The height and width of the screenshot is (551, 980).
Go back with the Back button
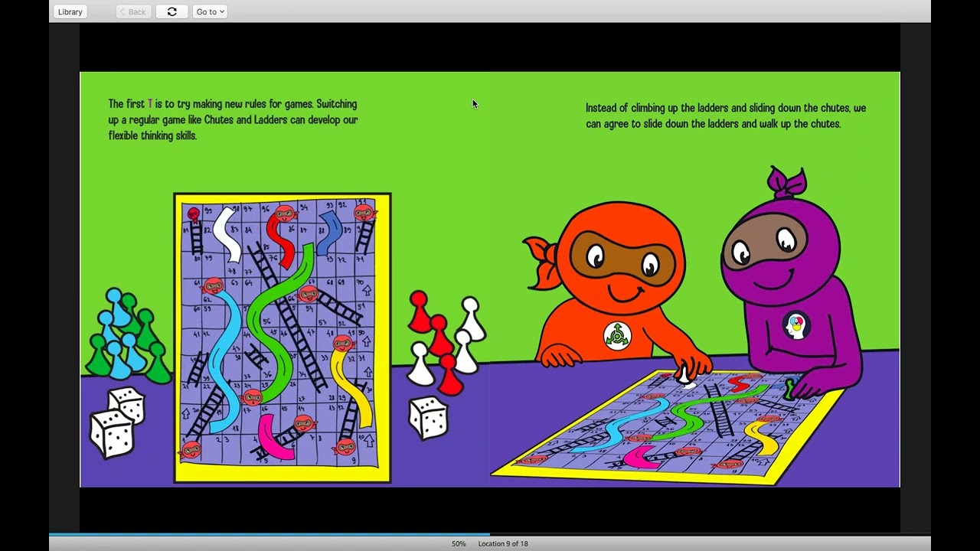[x=133, y=11]
